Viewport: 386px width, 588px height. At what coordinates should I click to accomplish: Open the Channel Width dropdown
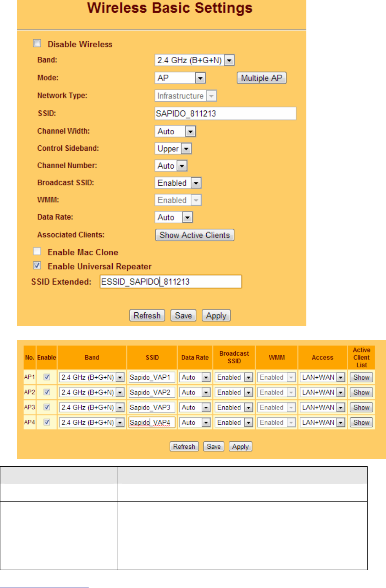176,131
